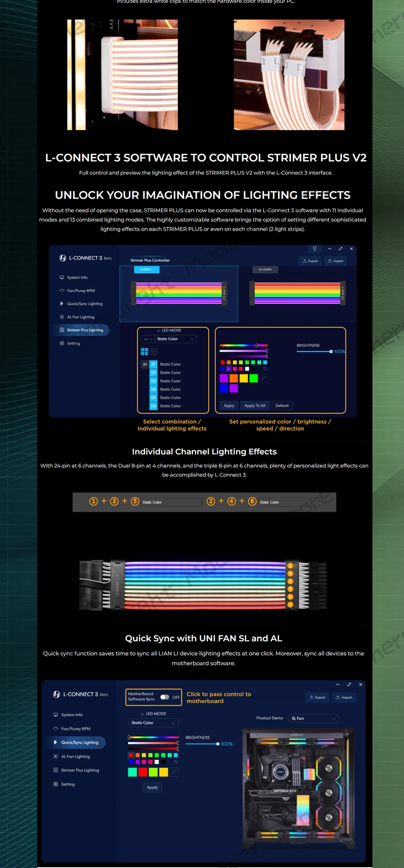Click Import button in lower L-Connect window
The image size is (404, 868).
(344, 698)
